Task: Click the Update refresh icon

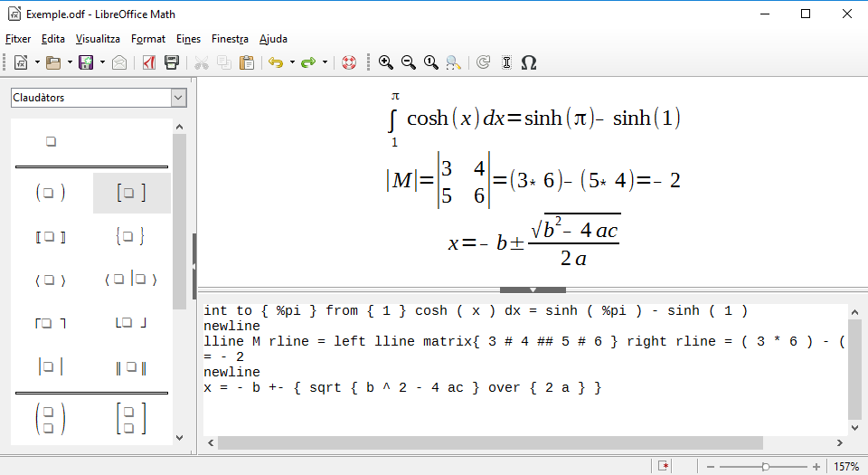Action: [483, 62]
